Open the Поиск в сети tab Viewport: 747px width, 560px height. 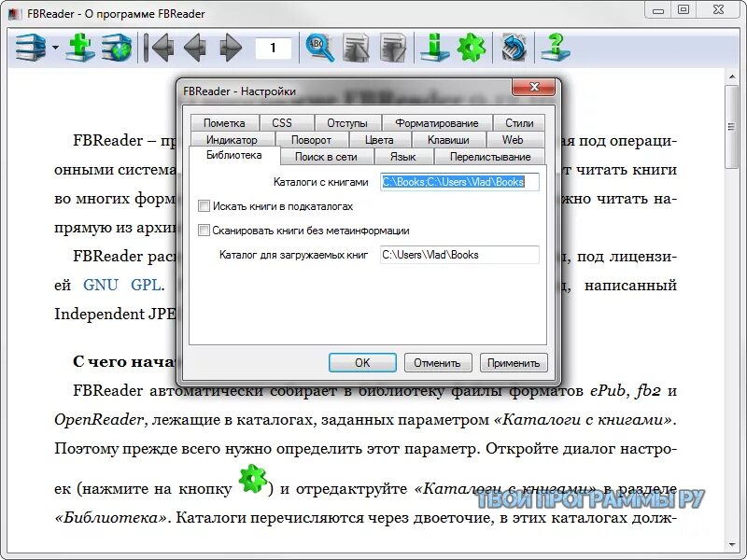coord(326,157)
